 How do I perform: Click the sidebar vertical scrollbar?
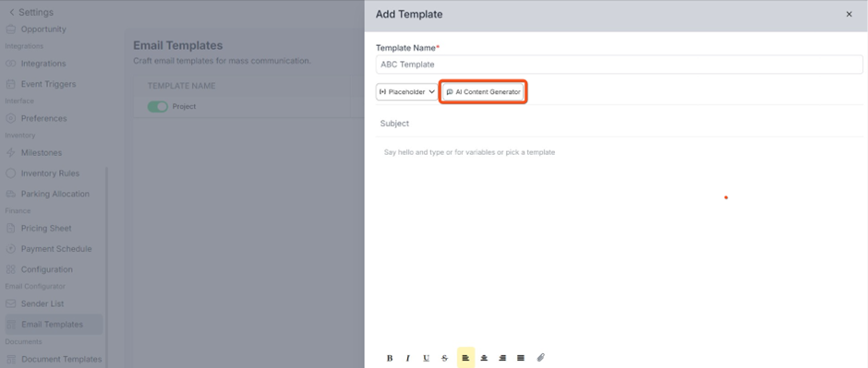(106, 266)
